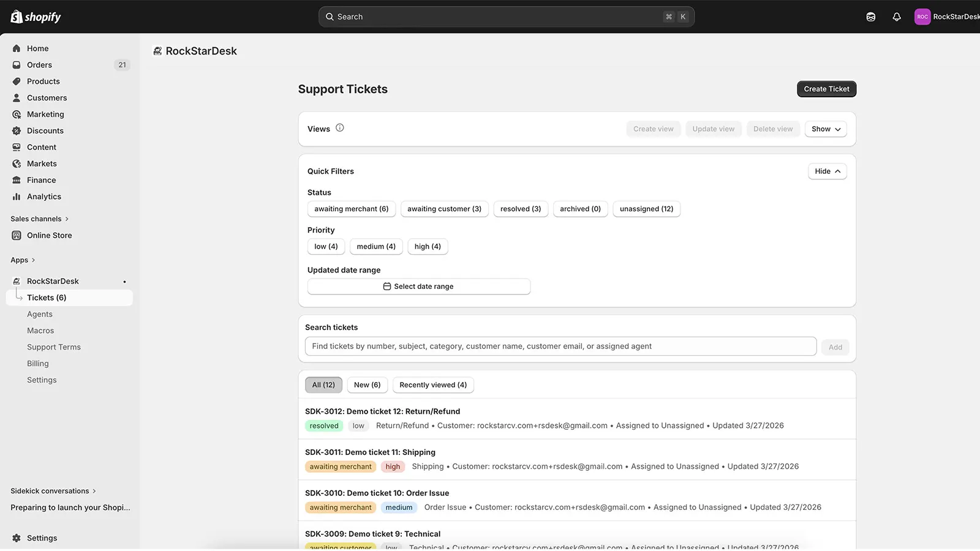Open Home from the sidebar
Viewport: 980px width, 551px height.
(x=37, y=48)
